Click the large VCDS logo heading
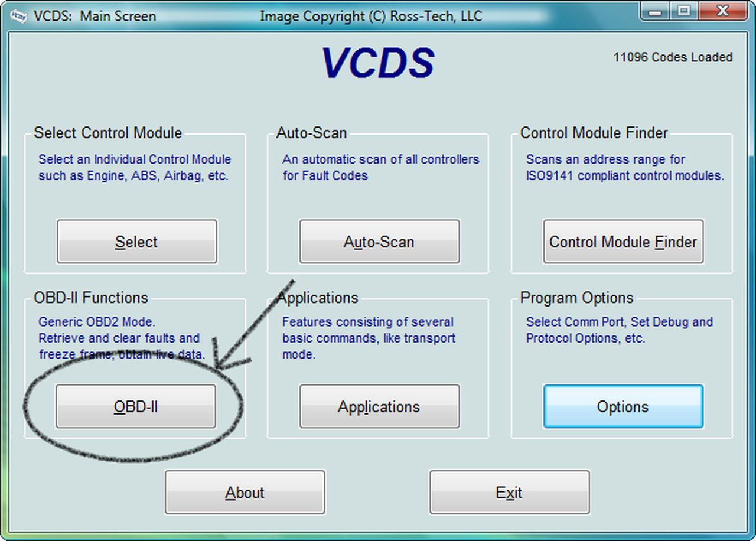Screen dimensions: 756x541 (378, 63)
